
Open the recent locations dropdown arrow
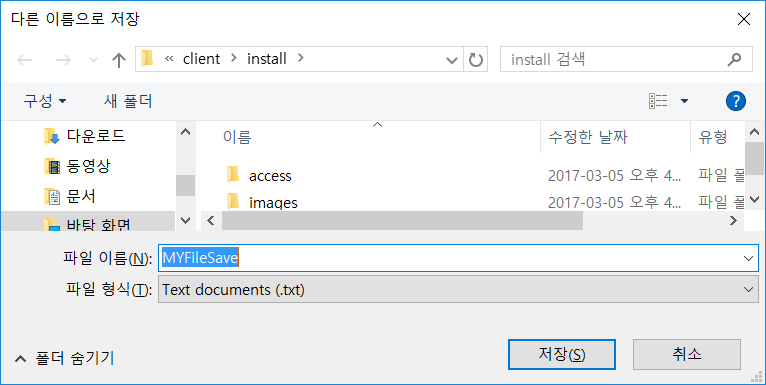pos(93,61)
